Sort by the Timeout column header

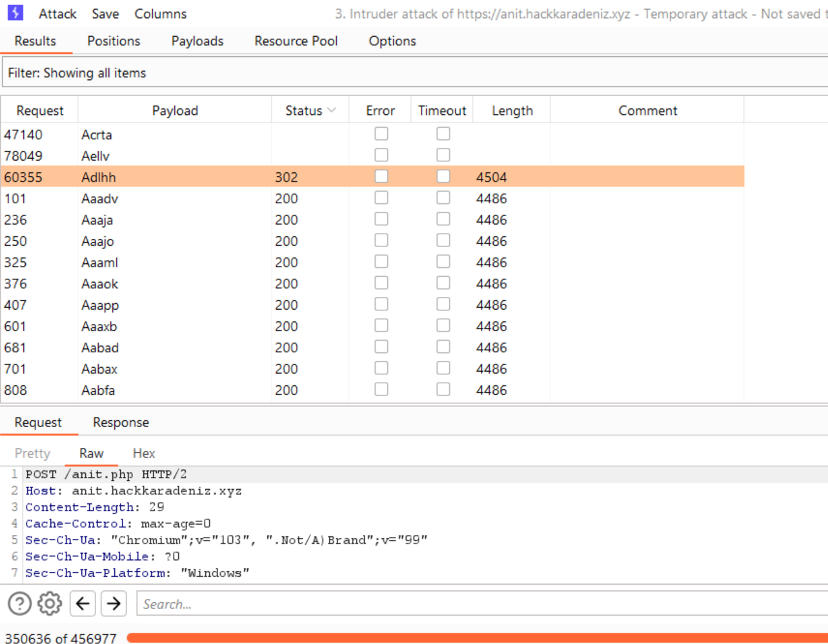click(442, 110)
